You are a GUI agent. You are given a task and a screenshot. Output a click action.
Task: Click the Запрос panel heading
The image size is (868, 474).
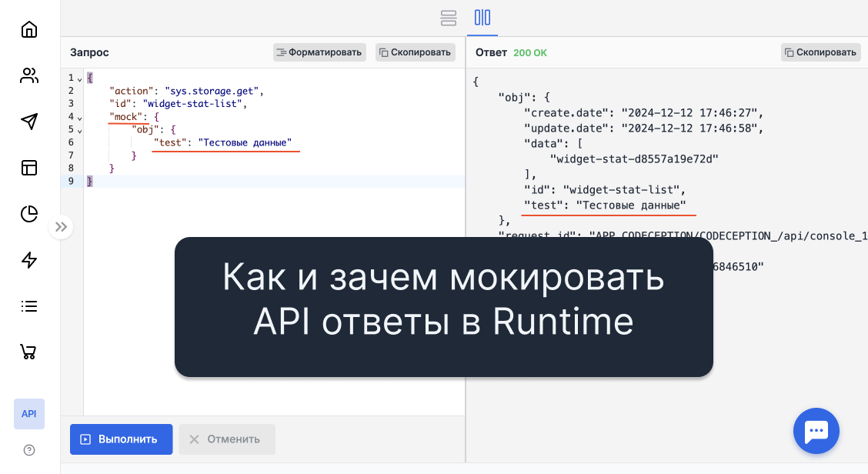[x=89, y=52]
